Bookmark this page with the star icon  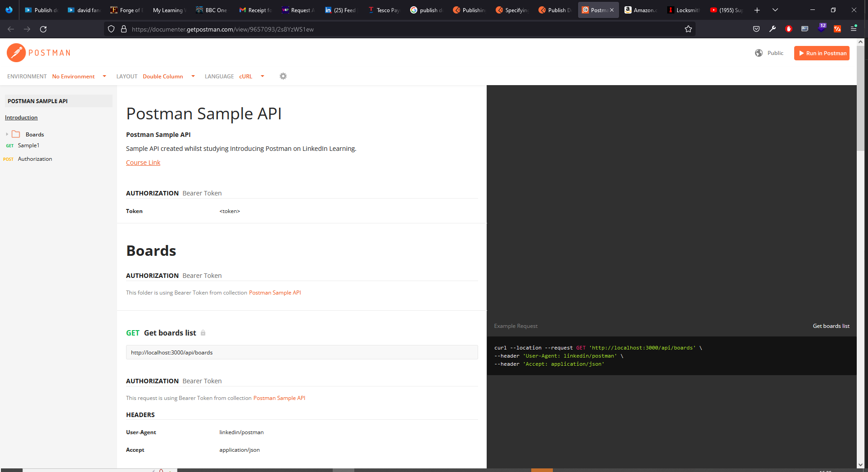tap(688, 29)
